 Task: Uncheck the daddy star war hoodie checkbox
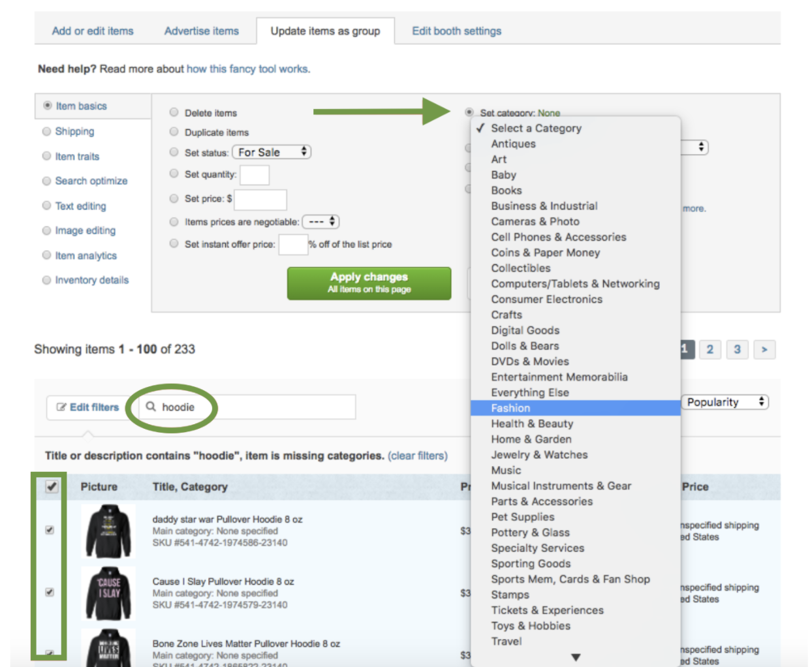click(x=50, y=530)
